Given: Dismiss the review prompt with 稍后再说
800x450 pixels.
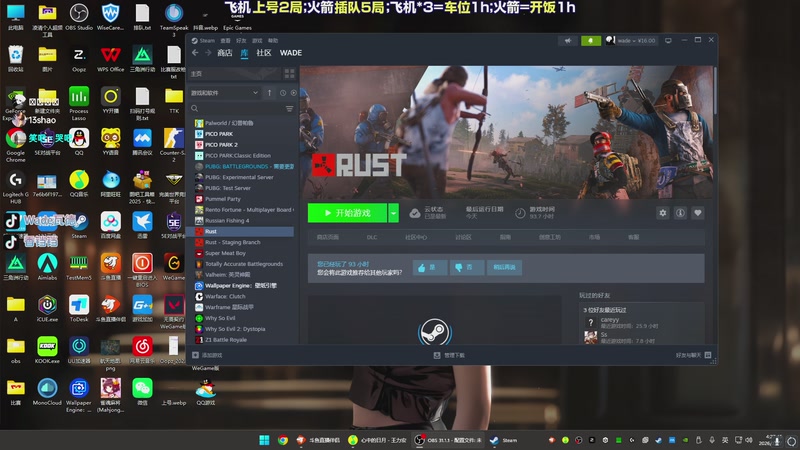Looking at the screenshot, I should tap(504, 267).
